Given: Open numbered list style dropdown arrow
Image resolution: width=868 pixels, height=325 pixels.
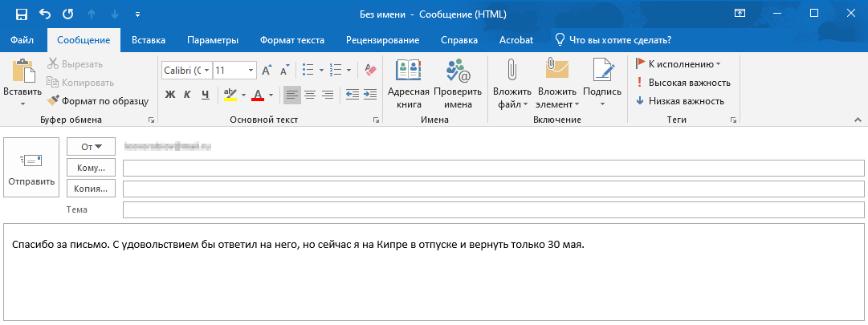Looking at the screenshot, I should point(348,71).
